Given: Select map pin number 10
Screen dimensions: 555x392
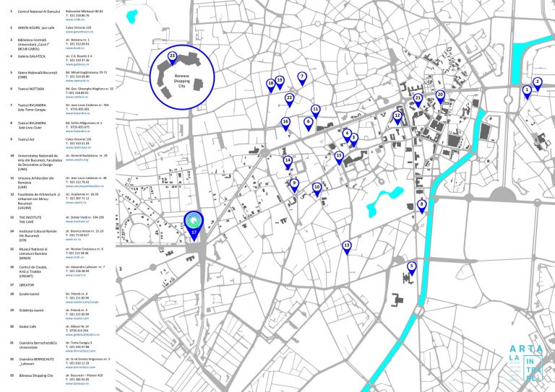Looking at the screenshot, I should point(317,188).
